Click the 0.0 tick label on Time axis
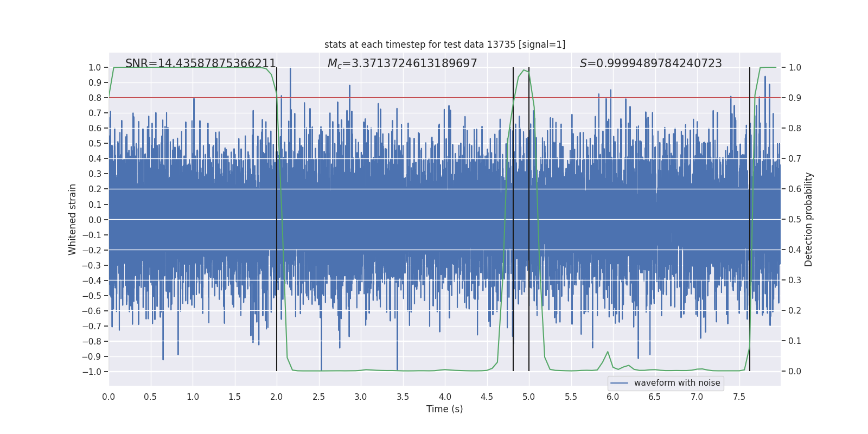 [x=108, y=397]
